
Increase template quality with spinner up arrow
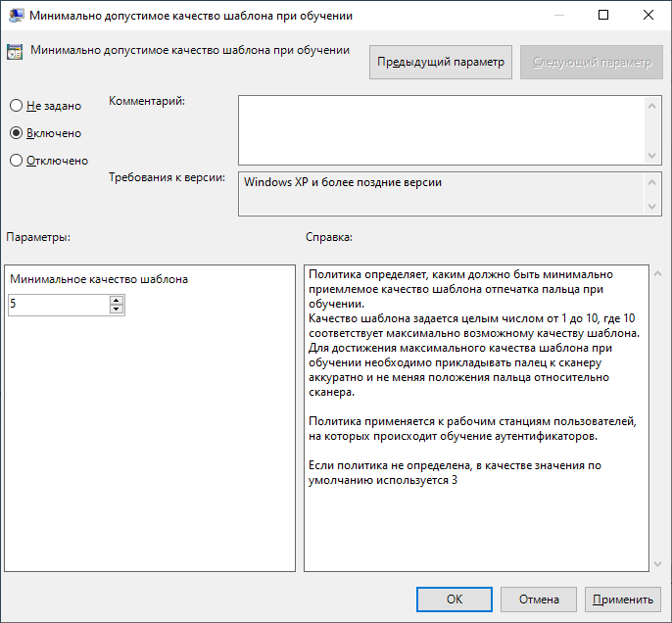click(x=117, y=301)
